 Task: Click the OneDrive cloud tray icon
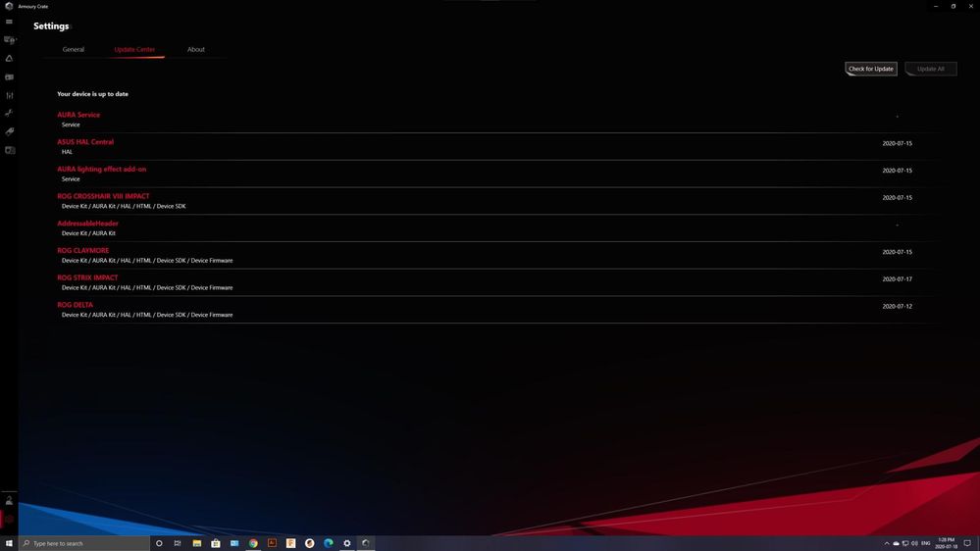(896, 543)
